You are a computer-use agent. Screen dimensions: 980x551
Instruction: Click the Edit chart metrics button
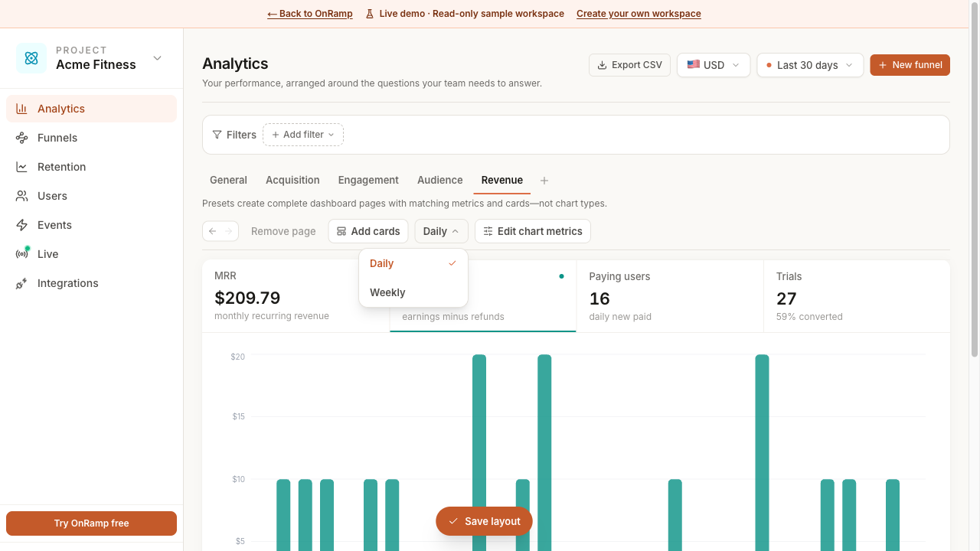(533, 231)
